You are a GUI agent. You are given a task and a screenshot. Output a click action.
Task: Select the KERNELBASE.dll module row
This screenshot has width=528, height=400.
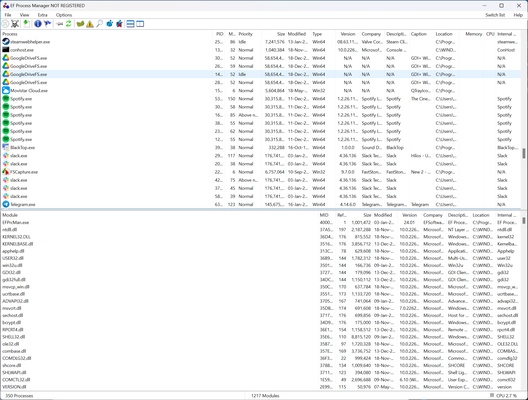(x=260, y=244)
